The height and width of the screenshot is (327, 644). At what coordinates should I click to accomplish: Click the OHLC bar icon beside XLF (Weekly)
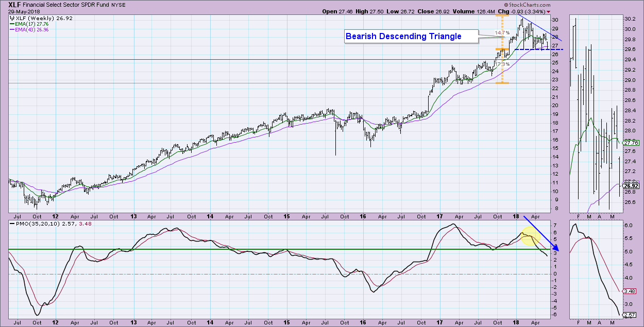click(x=13, y=17)
